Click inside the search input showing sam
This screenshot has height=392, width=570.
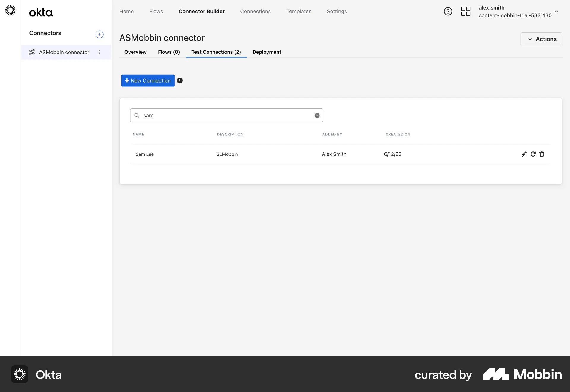pos(226,116)
